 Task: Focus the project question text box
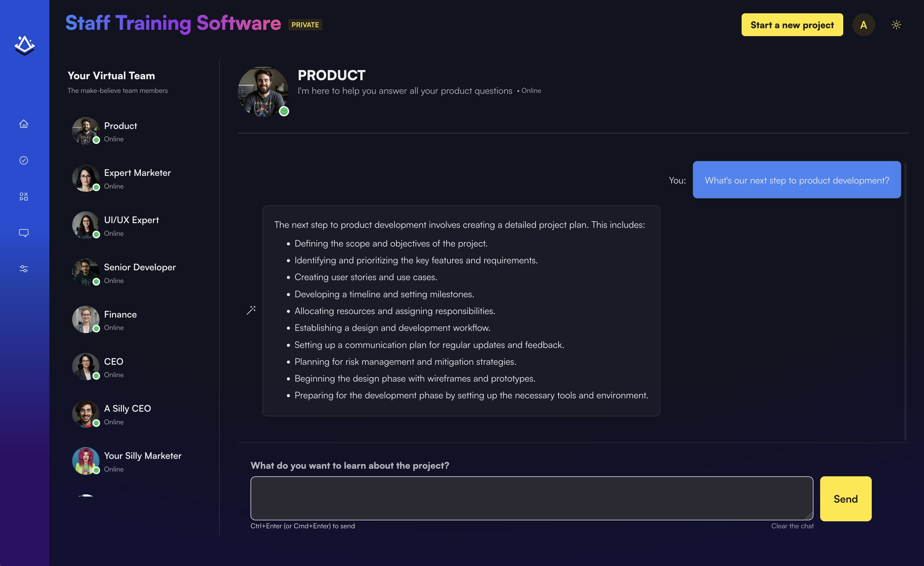(x=531, y=498)
